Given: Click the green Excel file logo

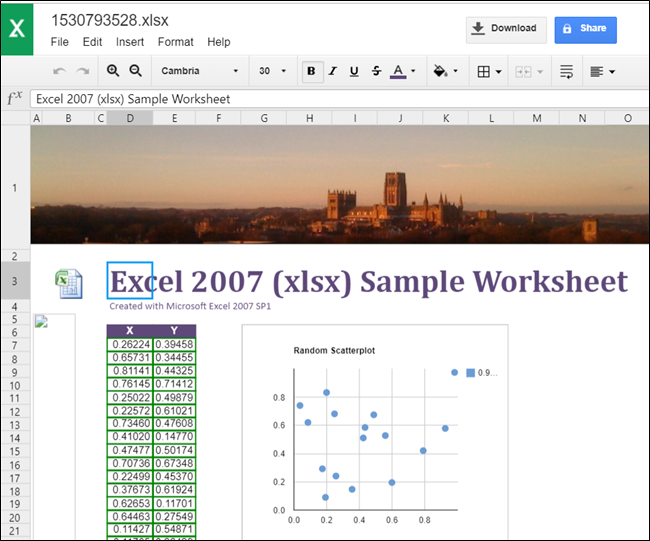Looking at the screenshot, I should [17, 29].
